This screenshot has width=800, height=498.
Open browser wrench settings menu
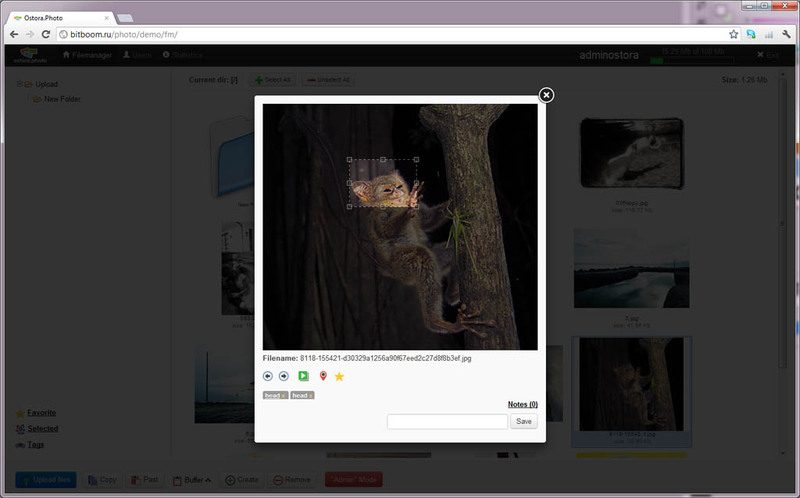(x=786, y=34)
